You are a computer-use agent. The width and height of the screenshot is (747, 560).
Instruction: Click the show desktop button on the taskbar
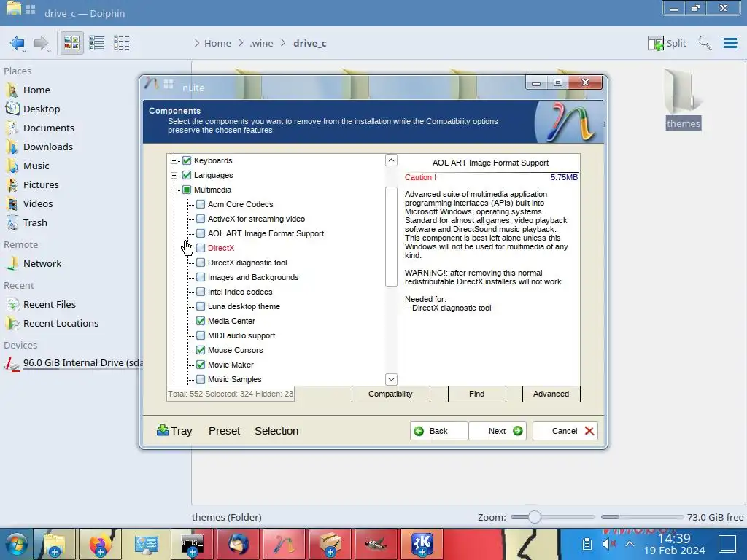tap(727, 544)
